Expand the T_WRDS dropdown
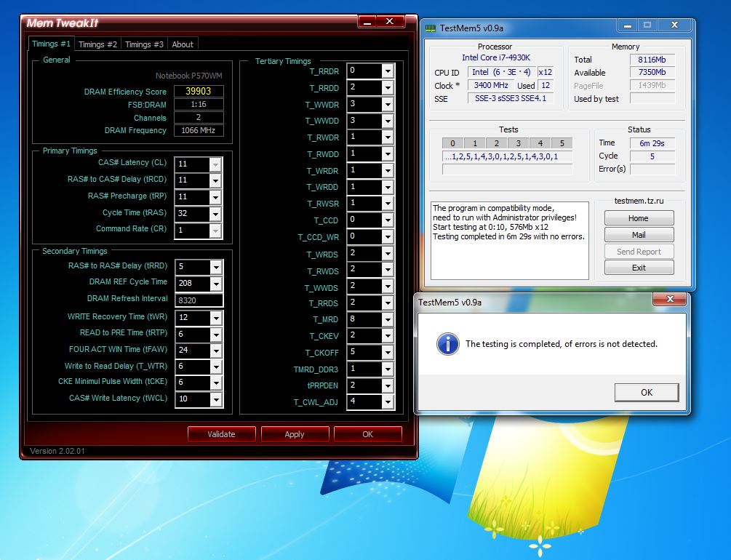Image resolution: width=731 pixels, height=560 pixels. tap(388, 254)
